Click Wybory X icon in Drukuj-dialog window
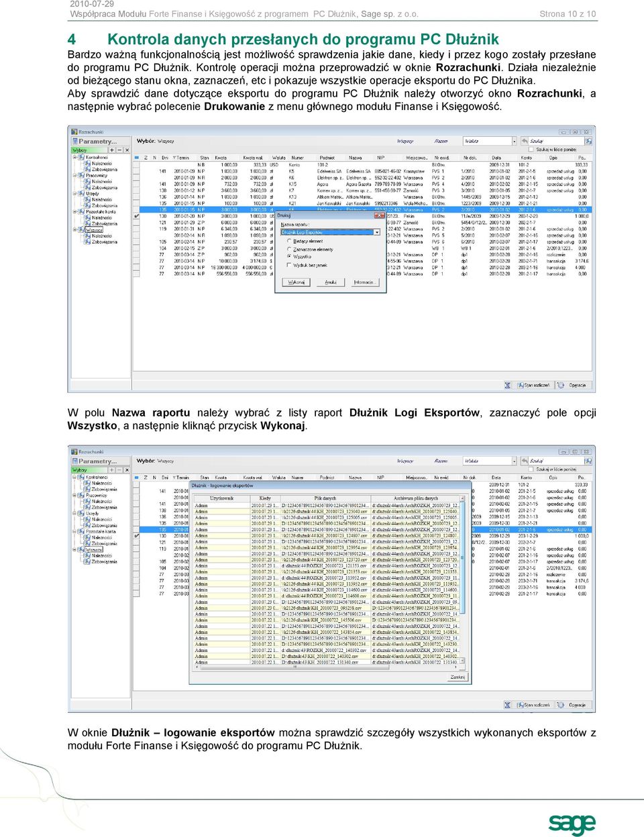The height and width of the screenshot is (837, 644). 125,150
